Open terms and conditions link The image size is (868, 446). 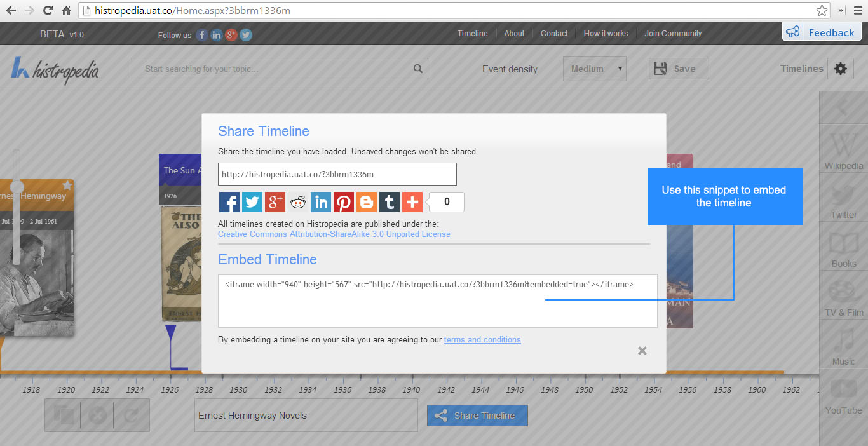pos(482,340)
